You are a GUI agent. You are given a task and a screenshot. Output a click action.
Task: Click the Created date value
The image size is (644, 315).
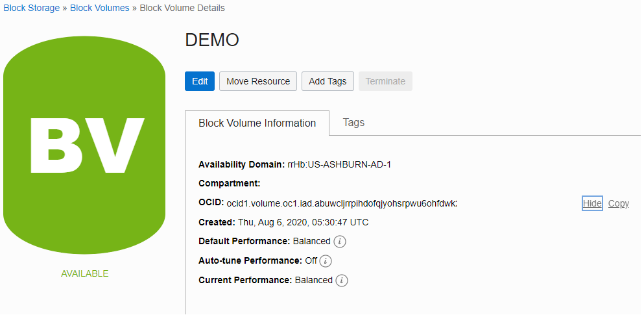pyautogui.click(x=303, y=222)
